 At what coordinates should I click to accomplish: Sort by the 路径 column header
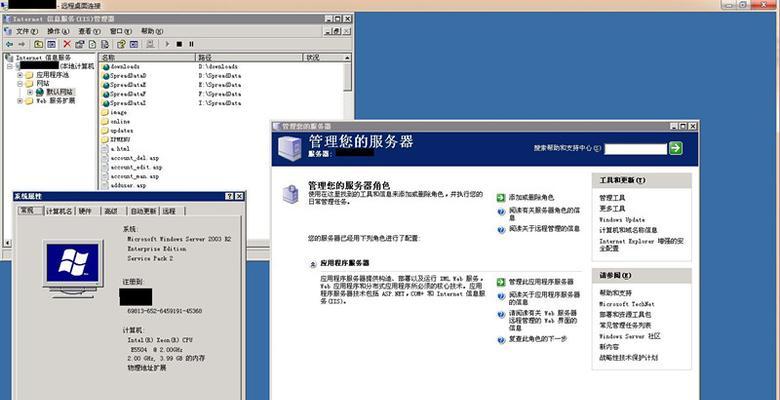(249, 58)
